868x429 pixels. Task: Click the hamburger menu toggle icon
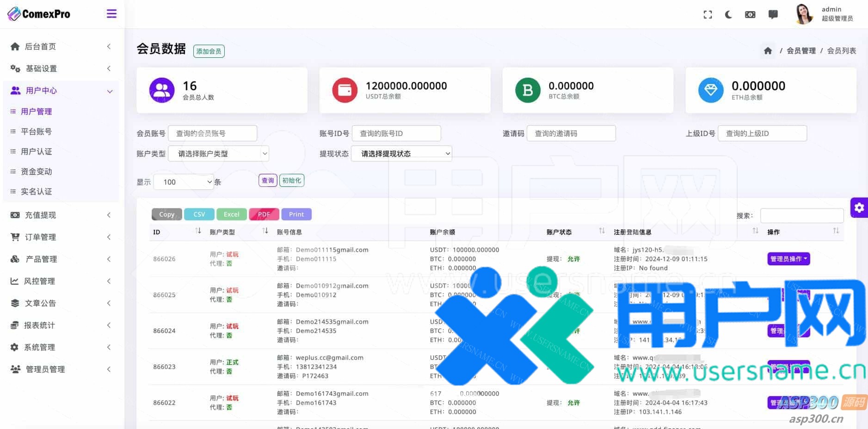111,14
